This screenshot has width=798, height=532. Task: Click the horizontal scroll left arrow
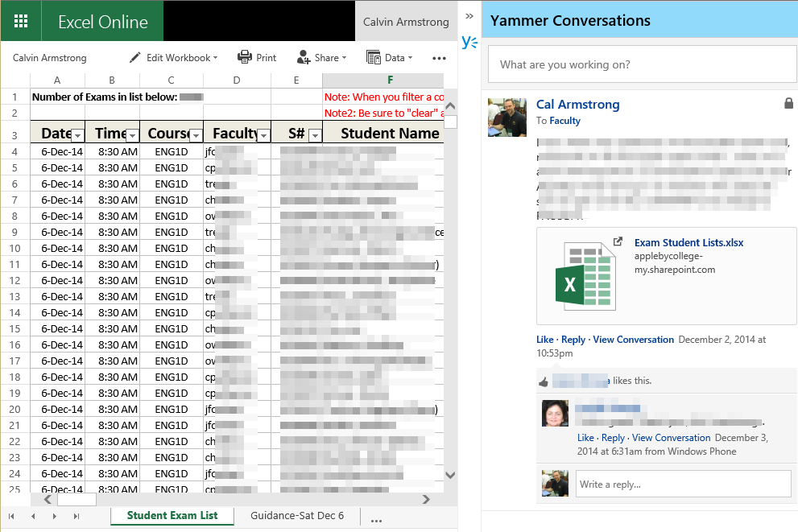click(x=48, y=500)
